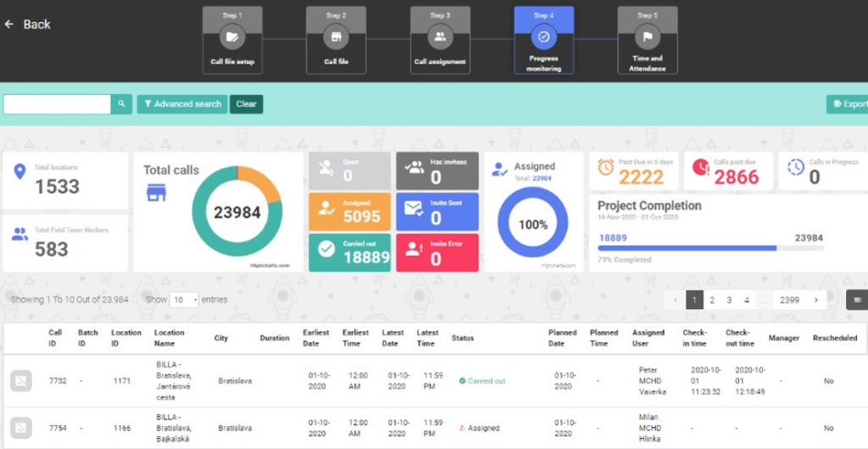The image size is (868, 449).
Task: Click the Export button
Action: click(848, 104)
